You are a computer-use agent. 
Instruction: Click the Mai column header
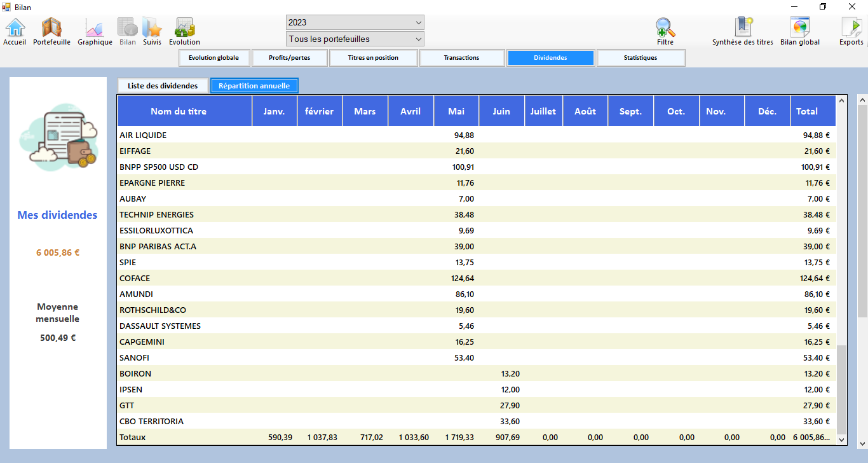coord(456,111)
